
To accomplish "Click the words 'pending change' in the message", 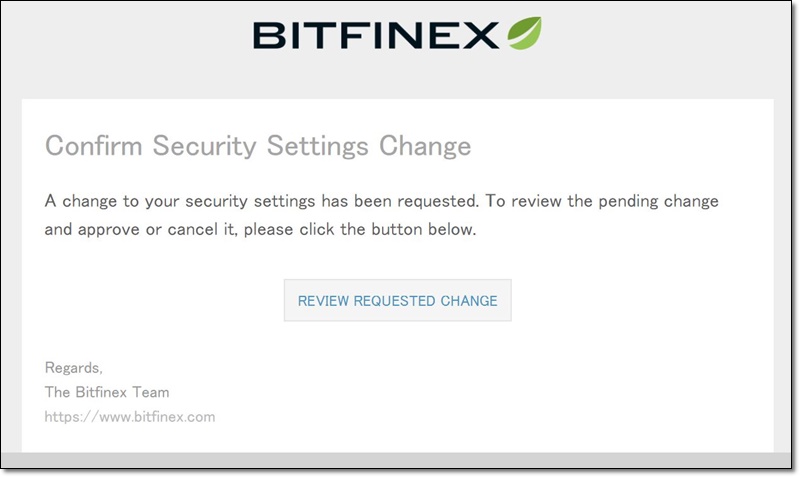I will tap(658, 202).
